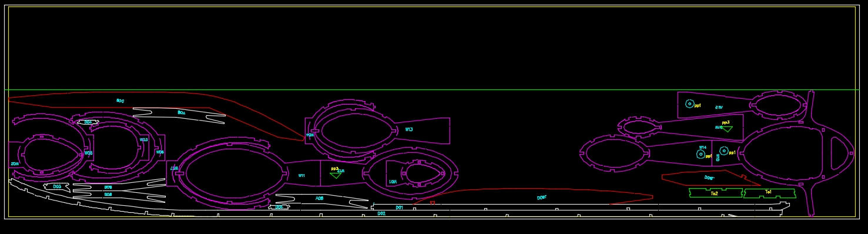Select the D01 label on long strip
This screenshot has height=234, width=868.
(x=399, y=208)
